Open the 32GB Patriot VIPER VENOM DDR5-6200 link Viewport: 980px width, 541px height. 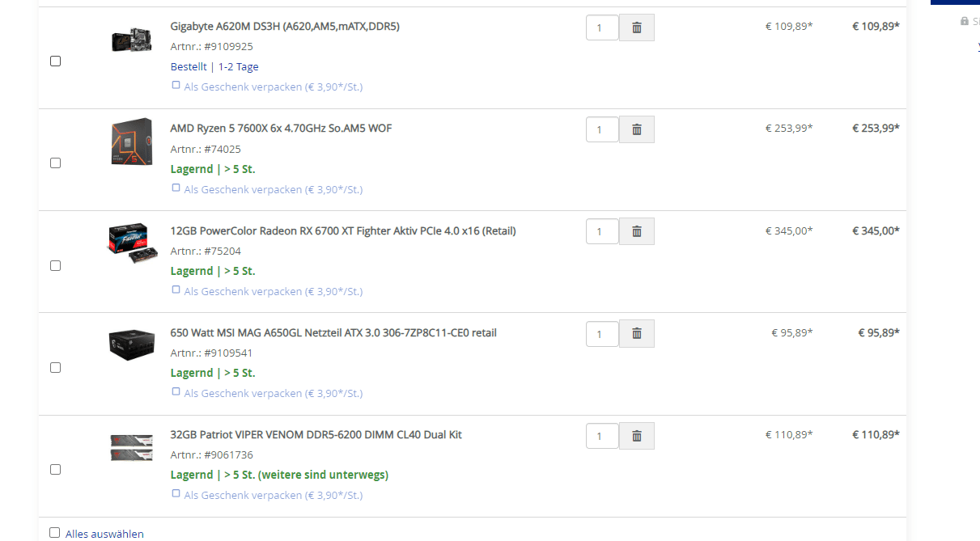tap(316, 434)
